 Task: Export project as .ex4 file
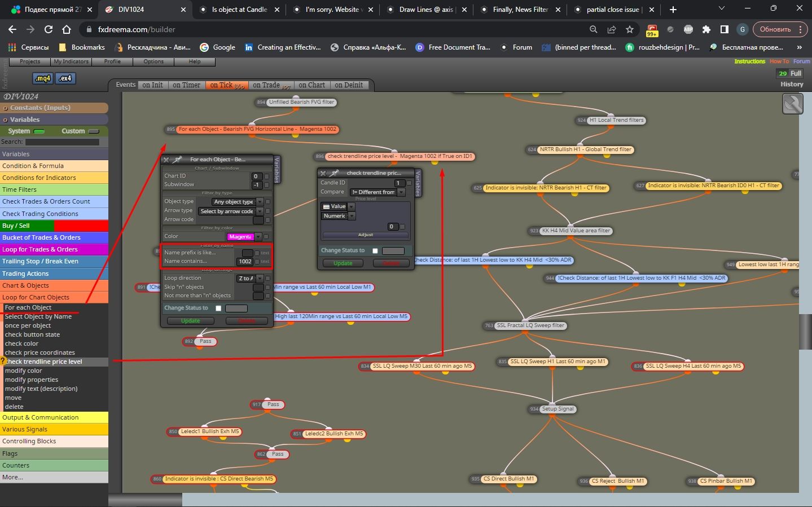tap(65, 78)
